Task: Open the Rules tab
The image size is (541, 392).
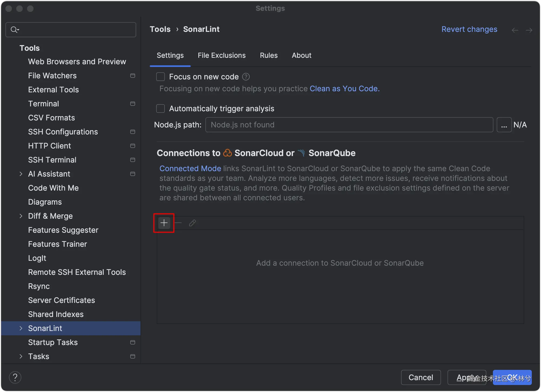Action: [x=269, y=55]
